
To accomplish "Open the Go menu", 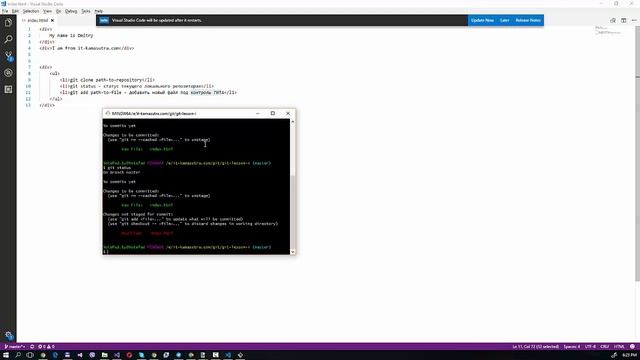I will (58, 11).
